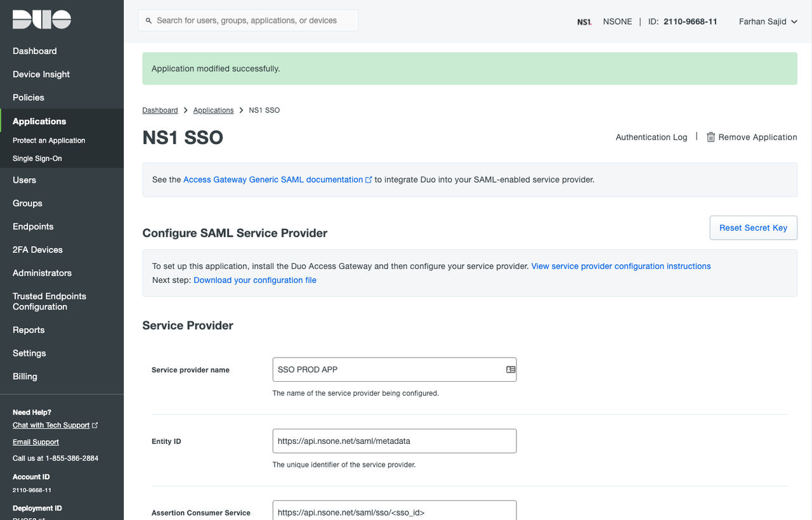
Task: Click the 'Application modified successfully.' banner text
Action: [216, 68]
